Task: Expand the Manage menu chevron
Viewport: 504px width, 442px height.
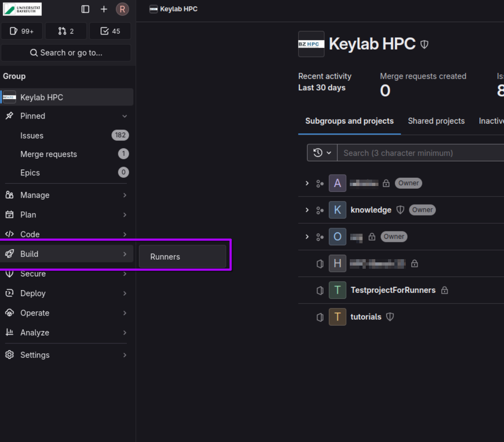Action: (x=125, y=195)
